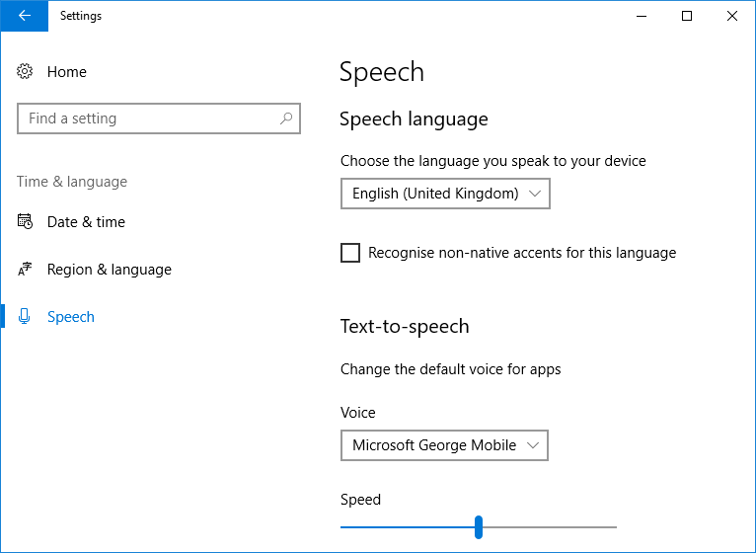Select the Speech item in the sidebar
756x553 pixels.
click(x=71, y=317)
